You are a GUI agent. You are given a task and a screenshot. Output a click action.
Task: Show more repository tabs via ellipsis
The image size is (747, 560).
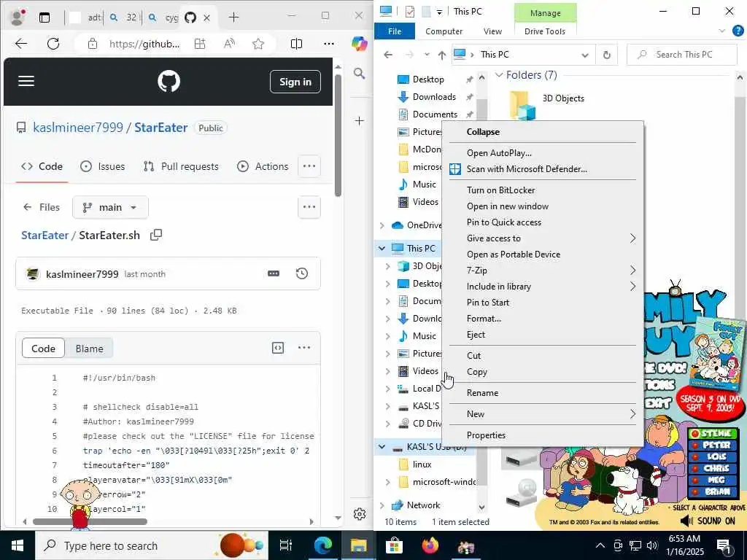(x=309, y=166)
